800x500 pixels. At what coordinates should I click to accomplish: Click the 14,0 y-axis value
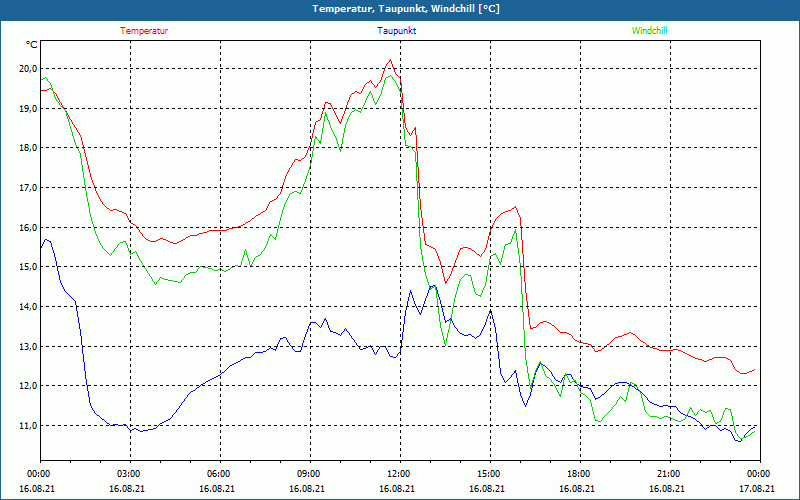click(28, 306)
